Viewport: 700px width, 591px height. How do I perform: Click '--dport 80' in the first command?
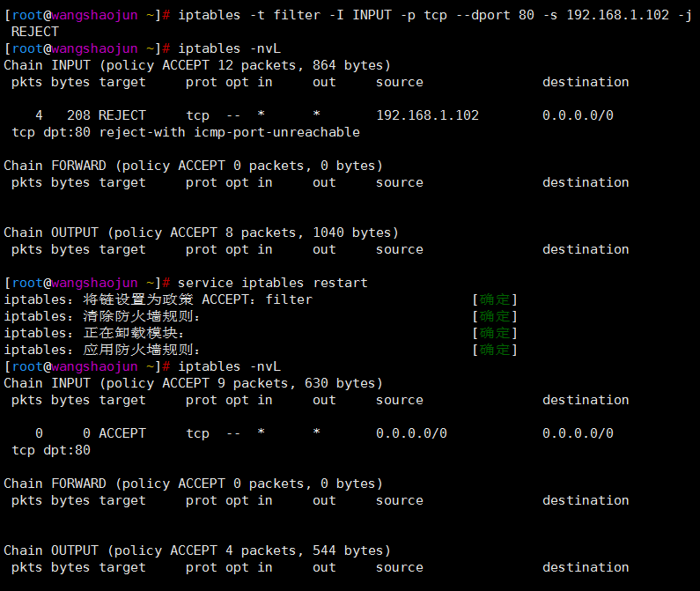[x=495, y=15]
